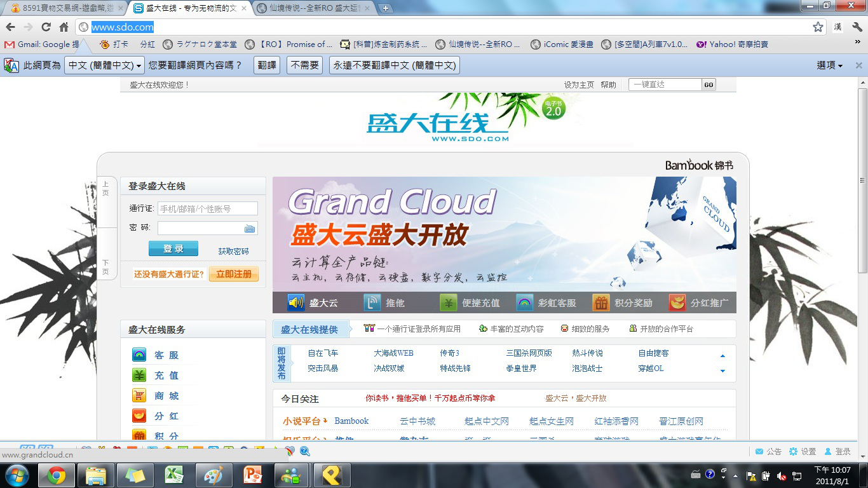Click the 三国杀网页版 link

pyautogui.click(x=529, y=353)
